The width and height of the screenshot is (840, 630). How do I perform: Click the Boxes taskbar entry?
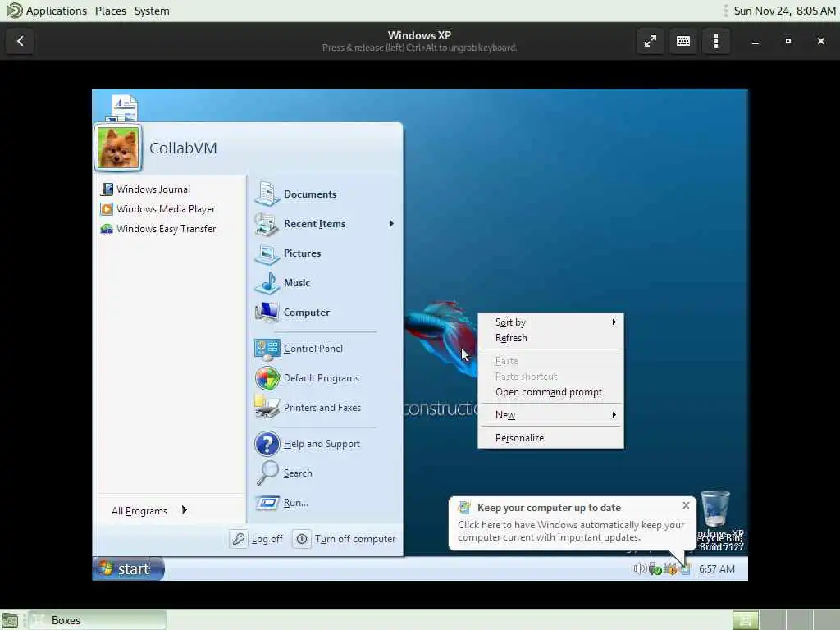click(98, 620)
